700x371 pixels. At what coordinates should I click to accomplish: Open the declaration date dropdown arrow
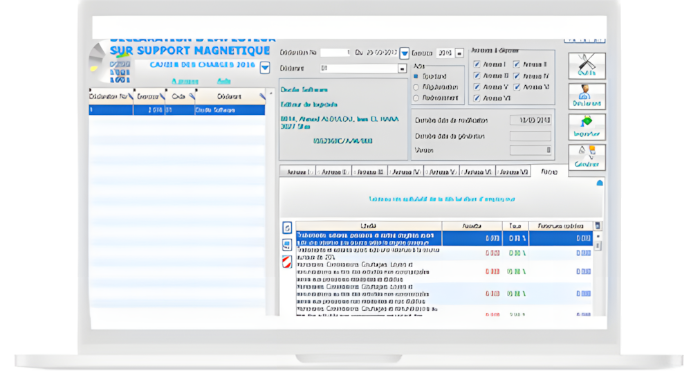tap(404, 53)
